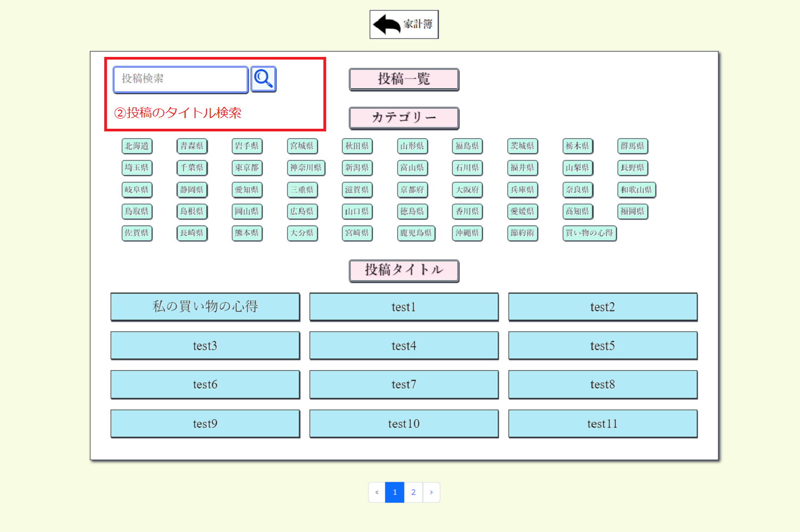Open the test5 post
The width and height of the screenshot is (800, 532).
(x=603, y=346)
